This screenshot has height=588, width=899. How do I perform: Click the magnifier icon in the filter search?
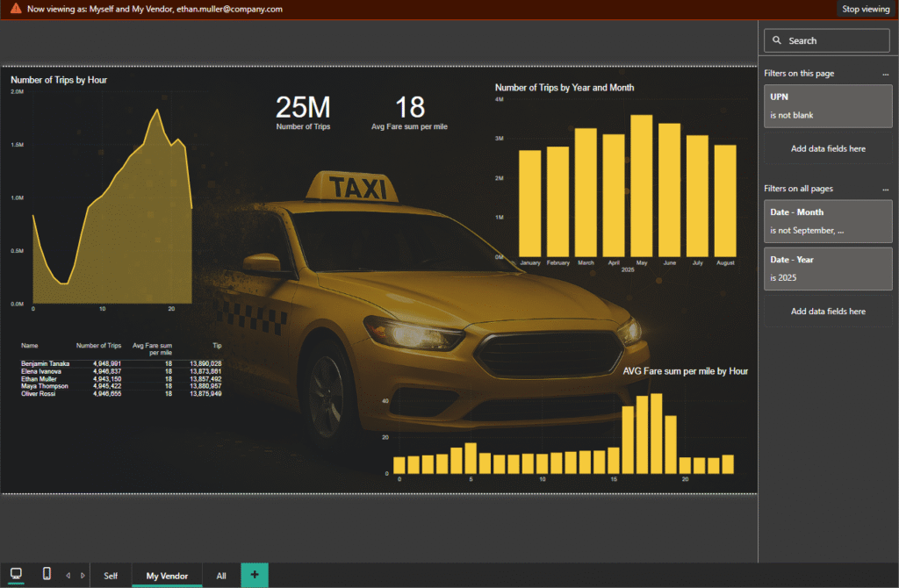click(778, 40)
